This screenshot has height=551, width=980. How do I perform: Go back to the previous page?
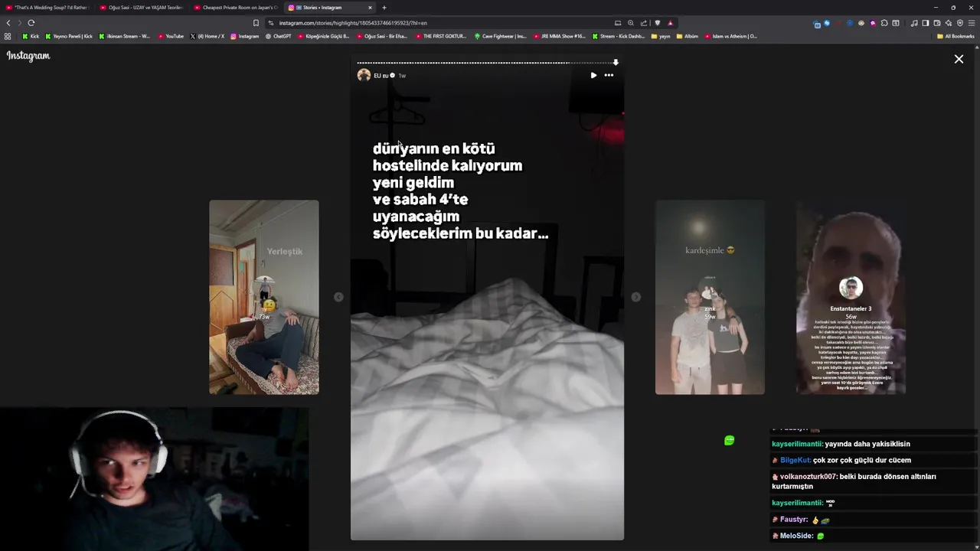(8, 23)
